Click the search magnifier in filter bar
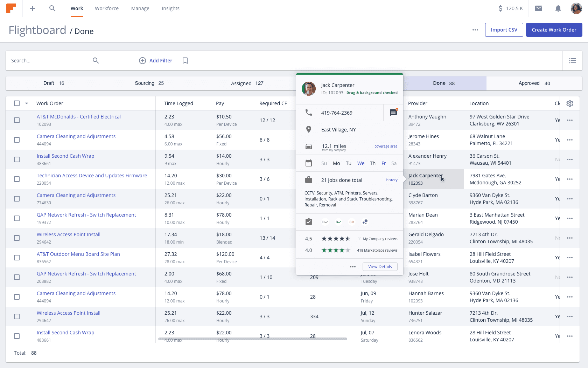 pyautogui.click(x=96, y=61)
